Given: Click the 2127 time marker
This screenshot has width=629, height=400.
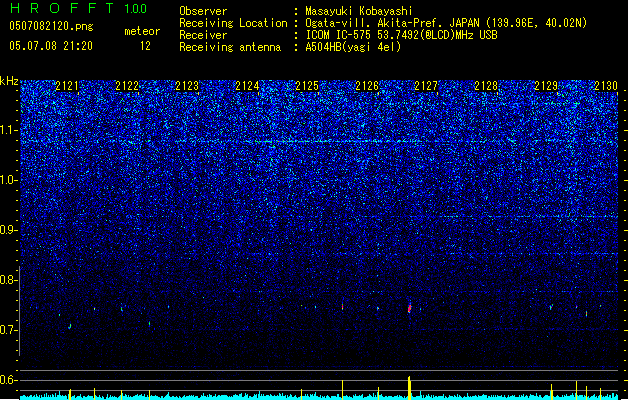Looking at the screenshot, I should click(x=426, y=86).
